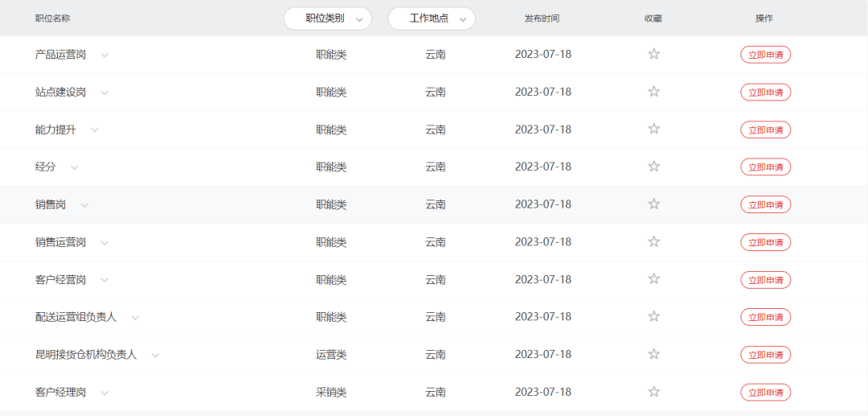Click the favorite star for 站点建设岗
Image resolution: width=868 pixels, height=416 pixels.
pyautogui.click(x=653, y=92)
